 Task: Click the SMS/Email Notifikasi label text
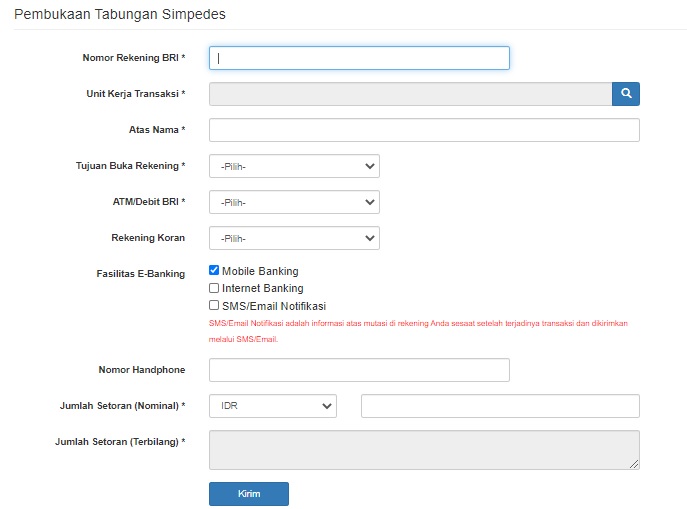coord(274,306)
